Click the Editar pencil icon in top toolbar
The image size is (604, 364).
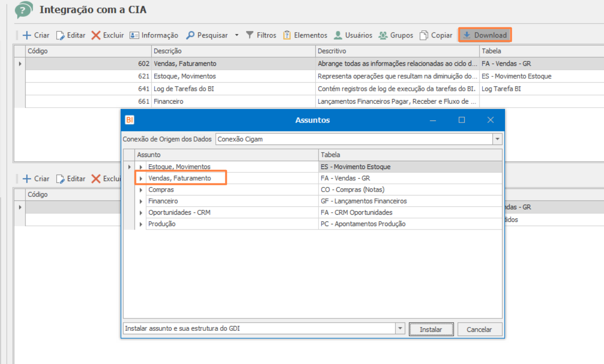coord(60,35)
